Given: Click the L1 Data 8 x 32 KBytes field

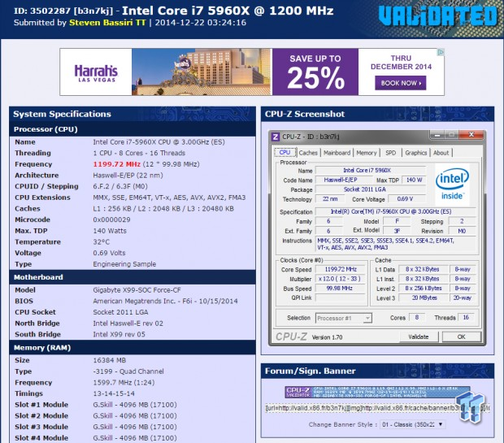Looking at the screenshot, I should (424, 269).
